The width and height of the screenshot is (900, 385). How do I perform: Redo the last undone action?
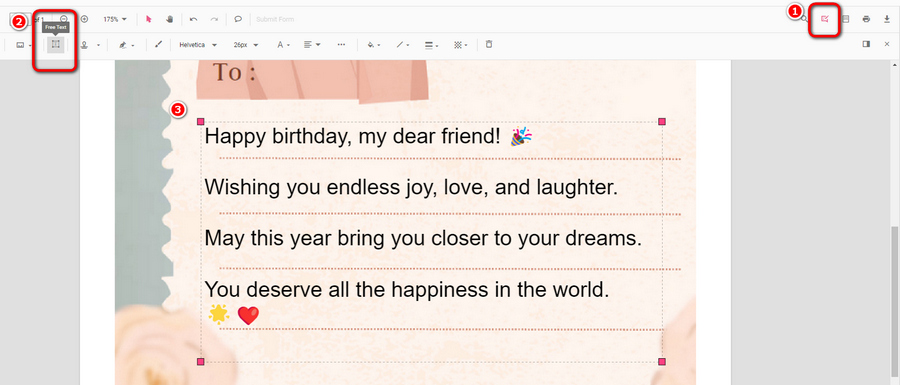click(x=214, y=19)
